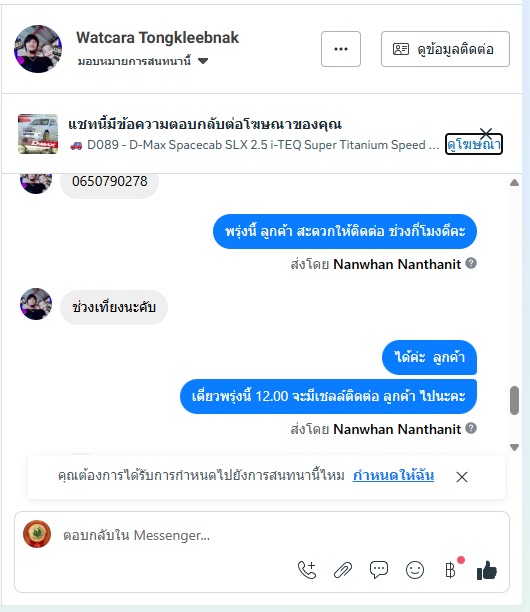
Task: Click the D-Max ad thumbnail image
Action: pos(38,134)
